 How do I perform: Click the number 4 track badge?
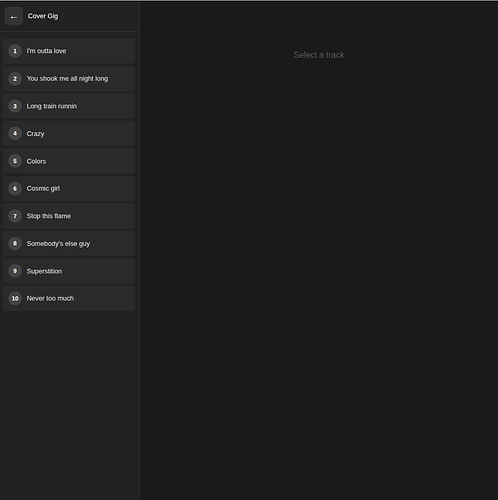click(x=15, y=134)
